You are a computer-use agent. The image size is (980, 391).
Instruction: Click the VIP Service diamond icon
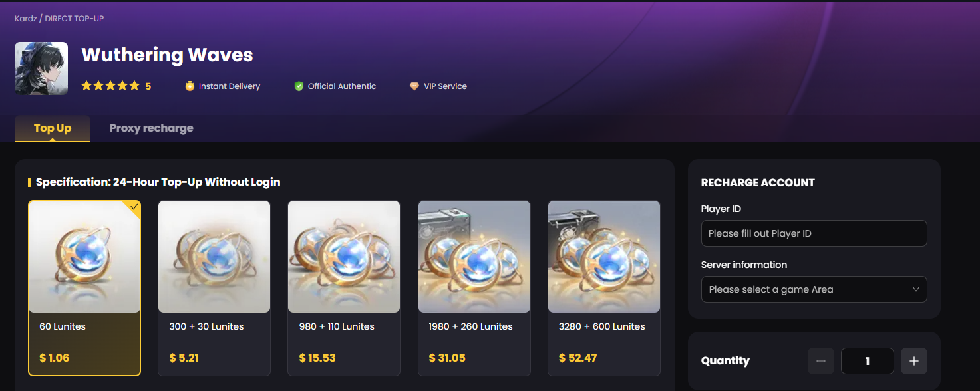click(414, 86)
